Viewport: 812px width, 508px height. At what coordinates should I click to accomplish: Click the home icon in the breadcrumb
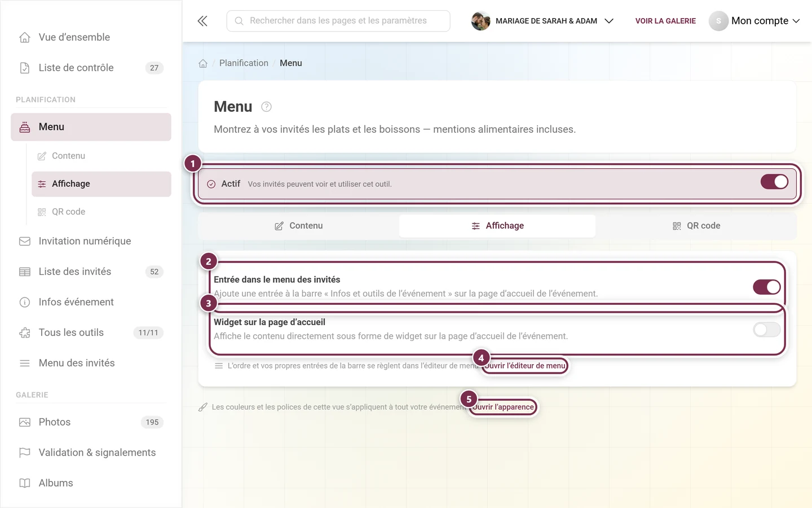click(203, 63)
